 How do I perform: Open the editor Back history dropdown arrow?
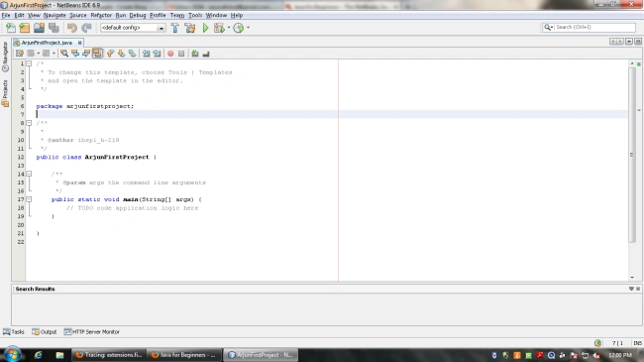coord(39,54)
